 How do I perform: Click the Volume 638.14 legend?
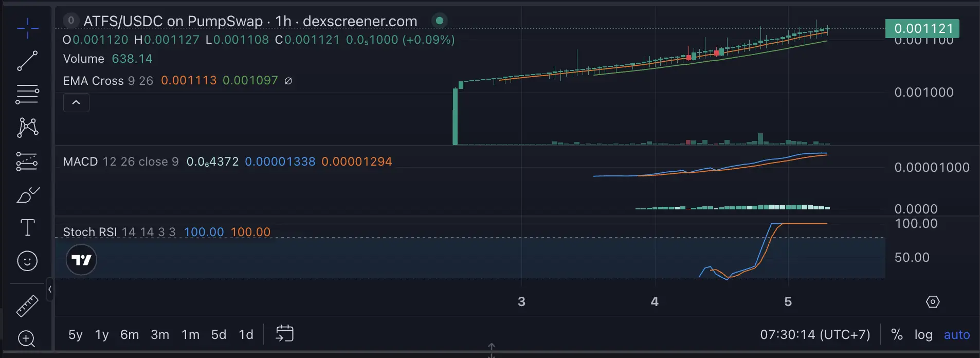click(x=107, y=59)
